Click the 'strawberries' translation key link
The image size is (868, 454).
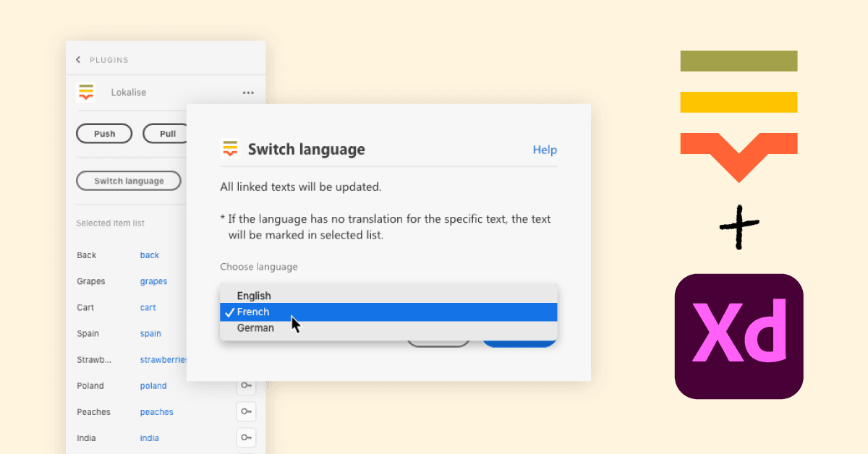pyautogui.click(x=163, y=359)
